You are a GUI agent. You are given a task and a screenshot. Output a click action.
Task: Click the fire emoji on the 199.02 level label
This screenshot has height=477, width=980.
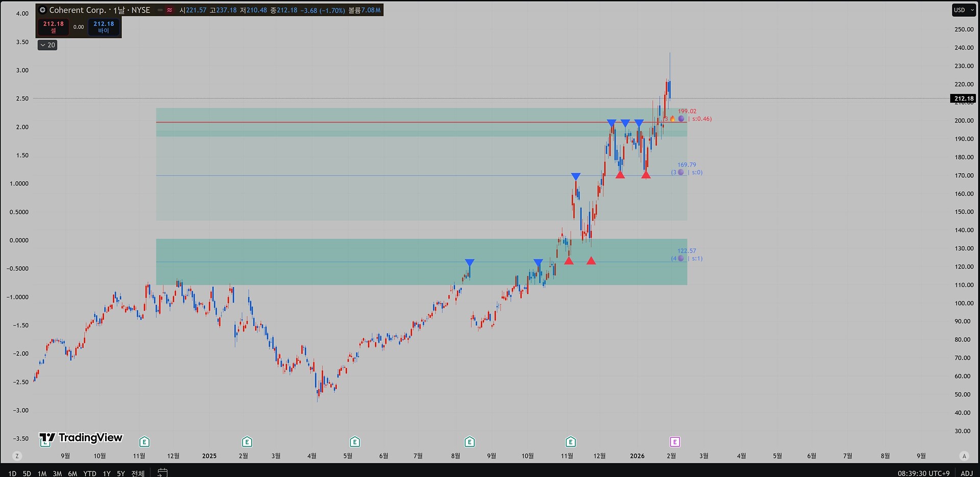[x=672, y=119]
